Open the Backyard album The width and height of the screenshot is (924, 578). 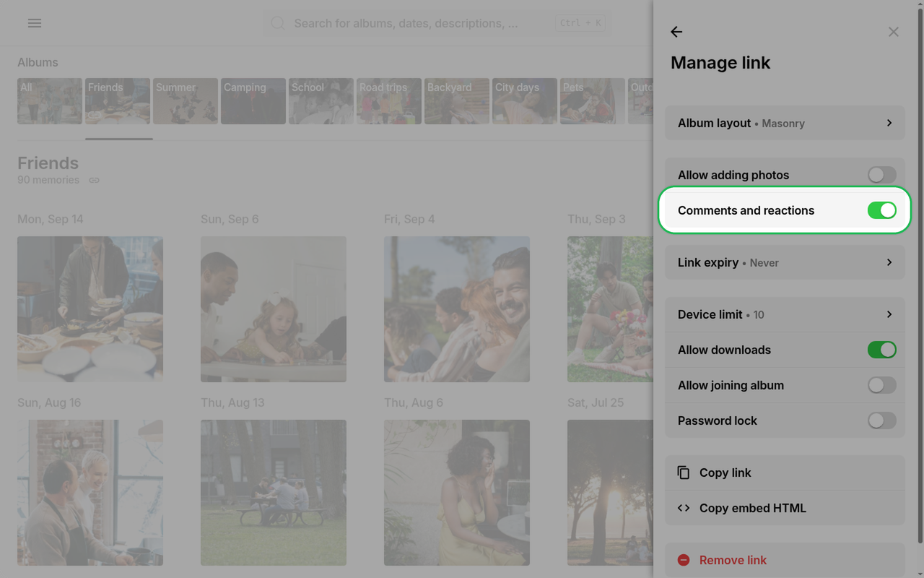point(457,101)
